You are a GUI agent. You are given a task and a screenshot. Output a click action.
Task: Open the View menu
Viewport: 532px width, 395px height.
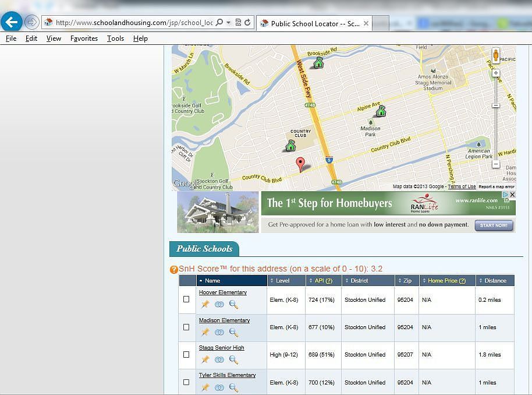(x=54, y=38)
